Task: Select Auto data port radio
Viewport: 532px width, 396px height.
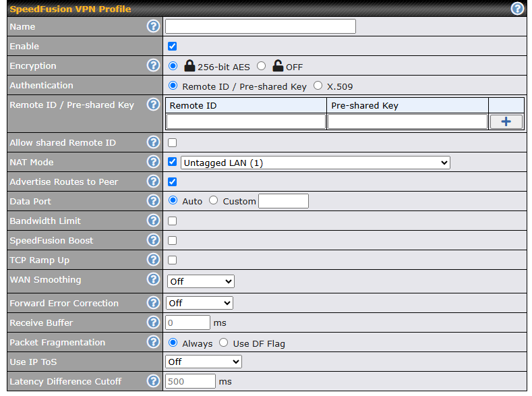Action: point(173,200)
